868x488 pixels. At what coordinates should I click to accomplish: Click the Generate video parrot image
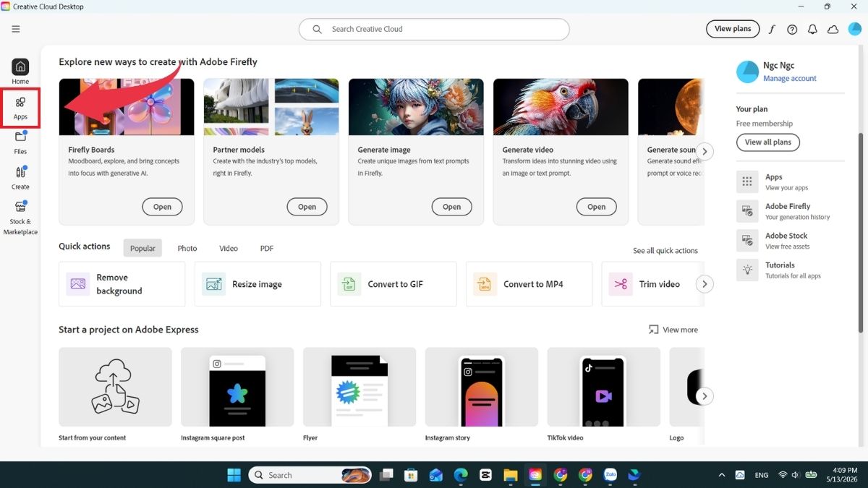(x=561, y=107)
